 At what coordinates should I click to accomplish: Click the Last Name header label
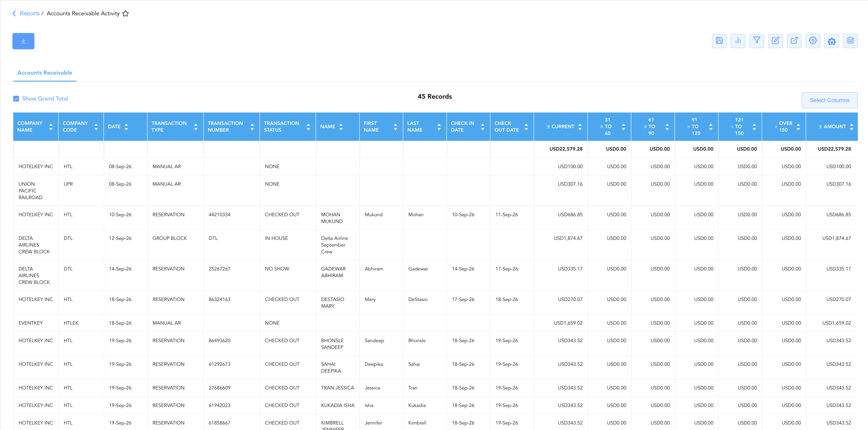414,127
